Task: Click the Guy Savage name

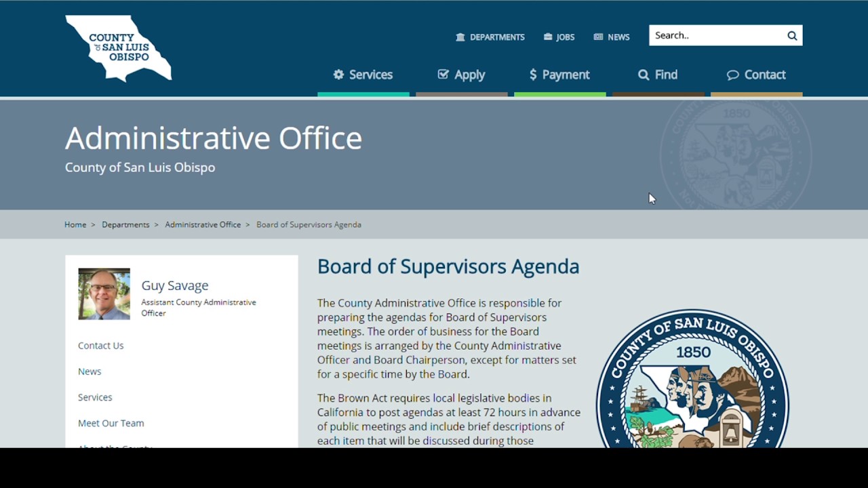Action: [175, 286]
